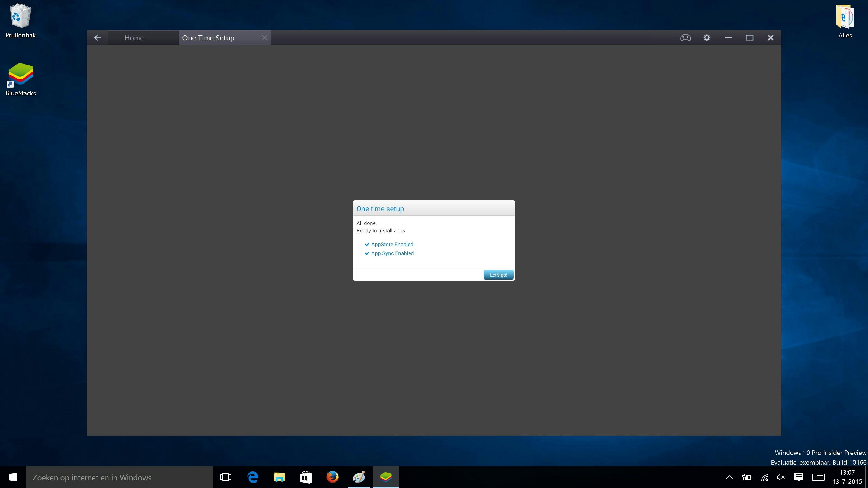Open the Action Center notifications icon
This screenshot has height=488, width=868.
[799, 477]
